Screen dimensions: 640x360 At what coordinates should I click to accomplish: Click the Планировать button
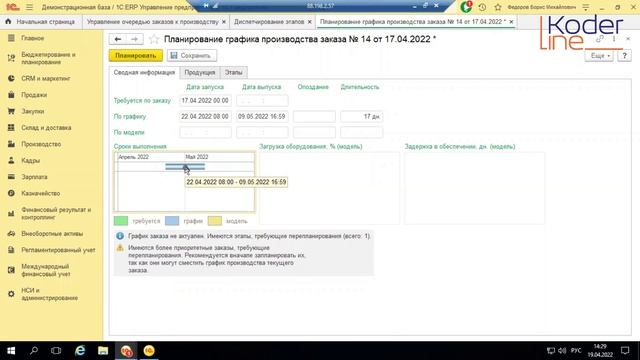point(136,56)
